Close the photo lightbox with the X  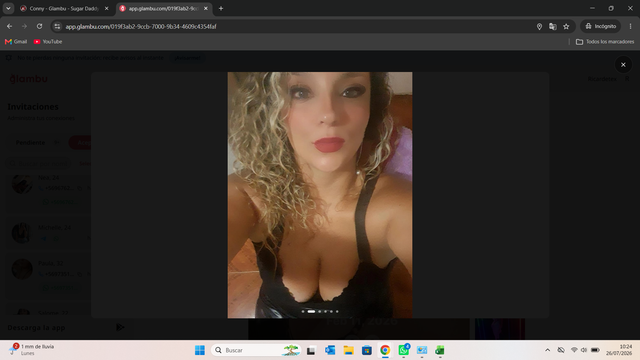[623, 64]
